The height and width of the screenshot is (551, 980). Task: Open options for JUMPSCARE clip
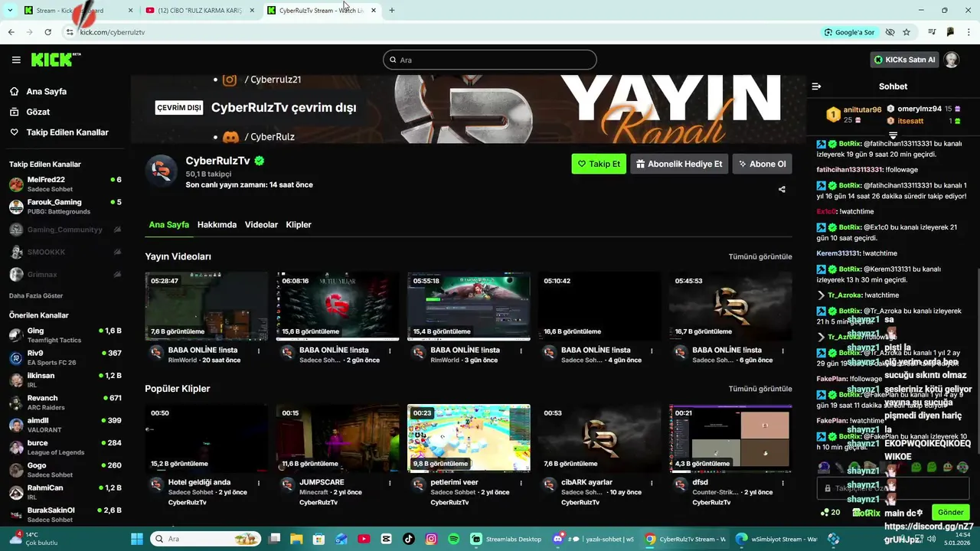(390, 484)
